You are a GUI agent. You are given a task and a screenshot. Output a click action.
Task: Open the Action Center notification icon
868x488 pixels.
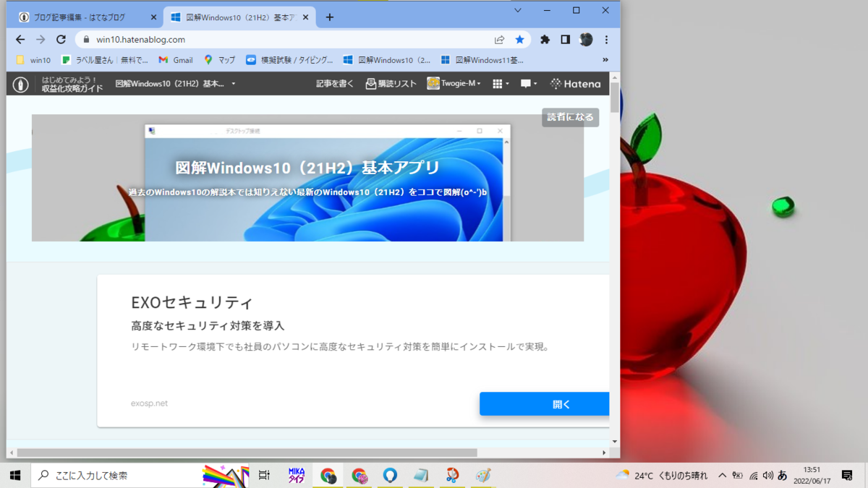pos(847,475)
